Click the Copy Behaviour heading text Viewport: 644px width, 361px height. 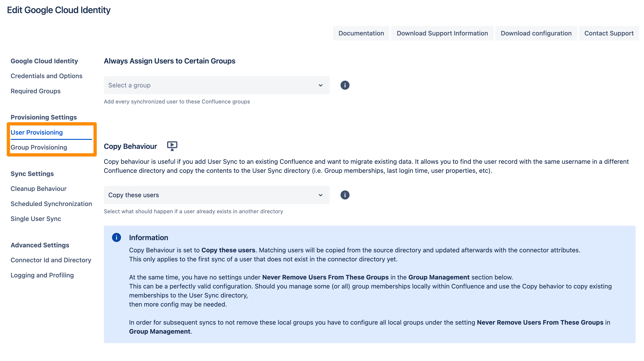[130, 146]
